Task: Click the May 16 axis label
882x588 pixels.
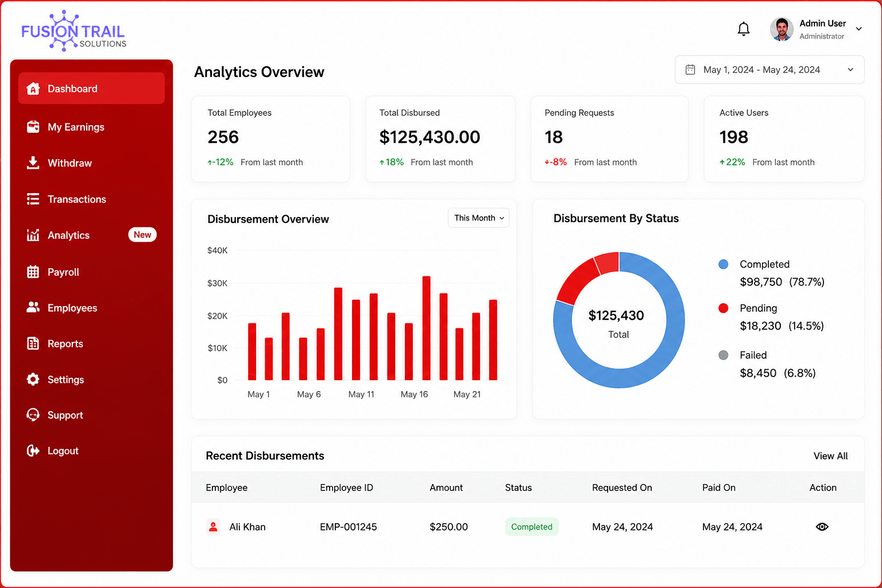Action: click(414, 394)
